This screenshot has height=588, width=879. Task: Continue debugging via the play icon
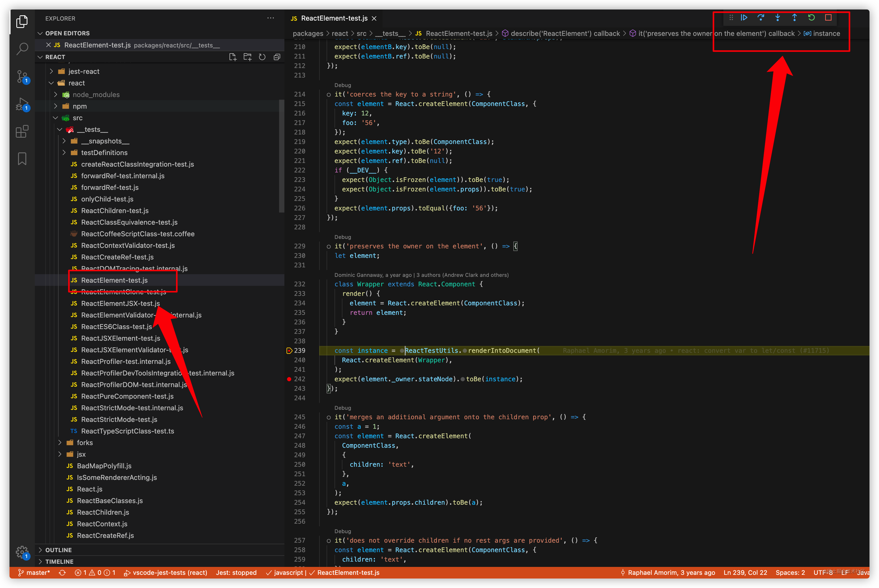[744, 18]
